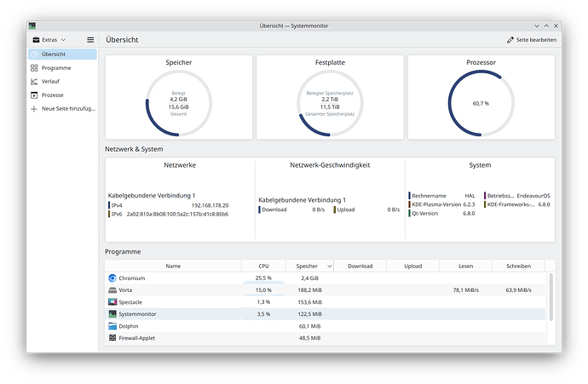Select the Vorta row name
This screenshot has width=588, height=384.
[x=125, y=290]
